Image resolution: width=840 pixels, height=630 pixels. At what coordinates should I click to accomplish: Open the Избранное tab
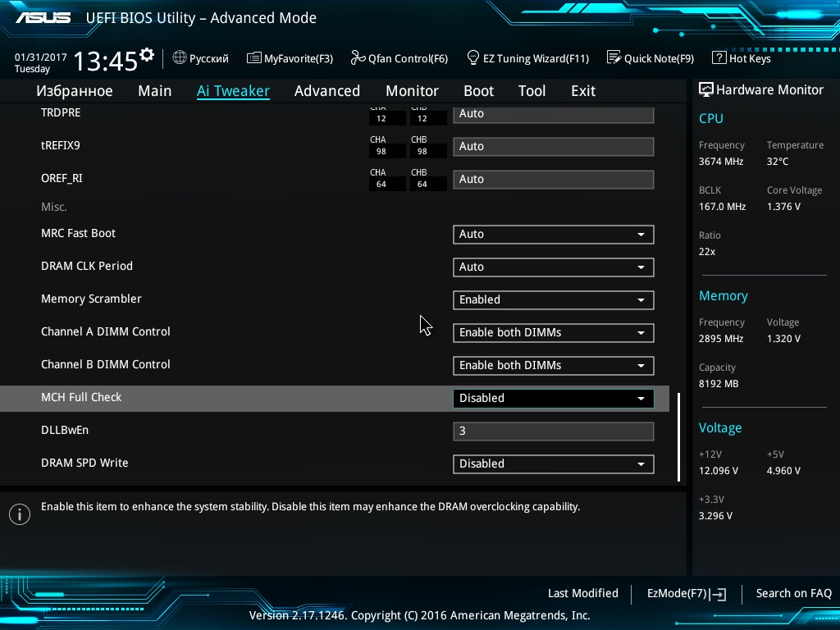click(x=75, y=91)
